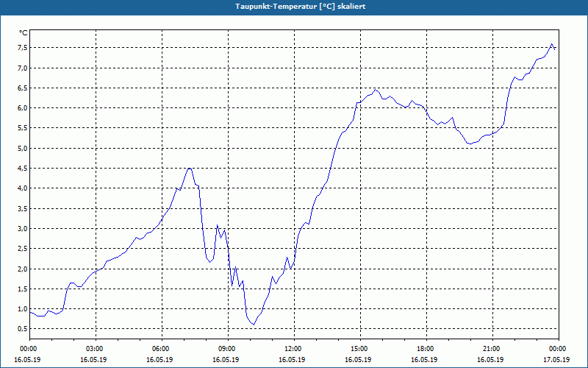The height and width of the screenshot is (368, 588).
Task: Click the 03:00 time label
Action: click(x=96, y=349)
